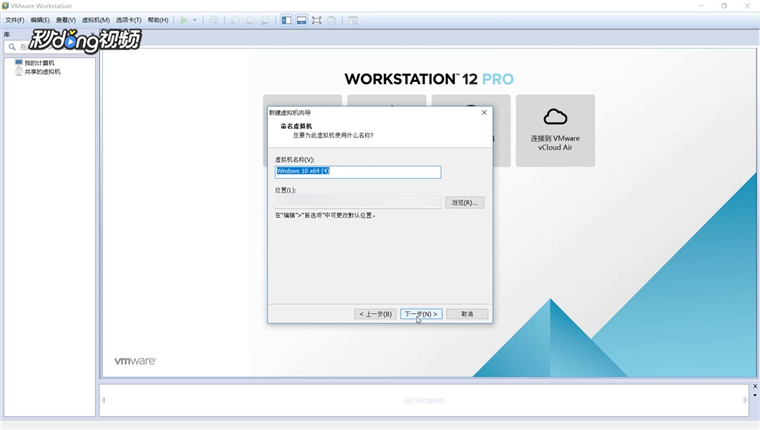This screenshot has width=760, height=430.
Task: Click the 下一步(N) > next button
Action: point(421,314)
